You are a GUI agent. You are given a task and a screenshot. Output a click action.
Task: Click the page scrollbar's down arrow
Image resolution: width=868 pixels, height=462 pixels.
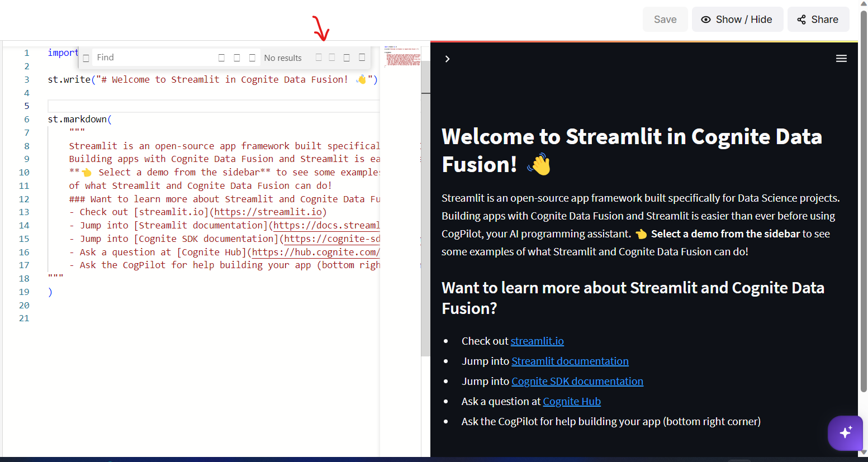tap(864, 453)
